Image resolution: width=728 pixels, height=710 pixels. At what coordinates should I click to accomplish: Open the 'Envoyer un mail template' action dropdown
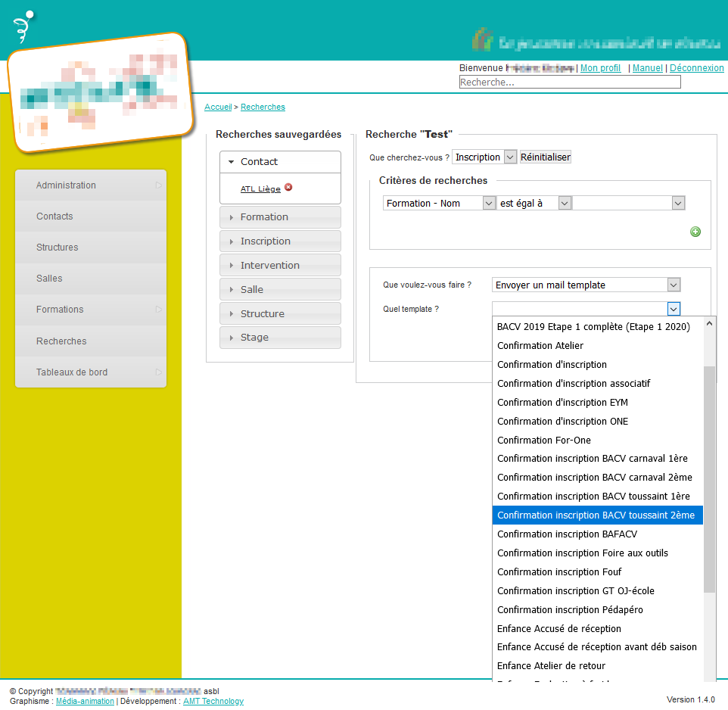(x=586, y=285)
